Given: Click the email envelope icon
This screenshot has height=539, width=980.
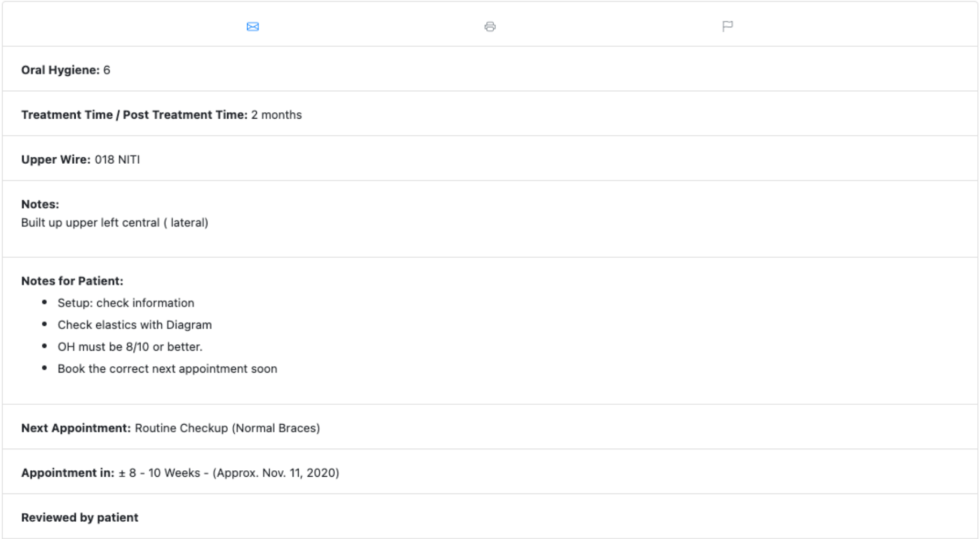Looking at the screenshot, I should [253, 26].
